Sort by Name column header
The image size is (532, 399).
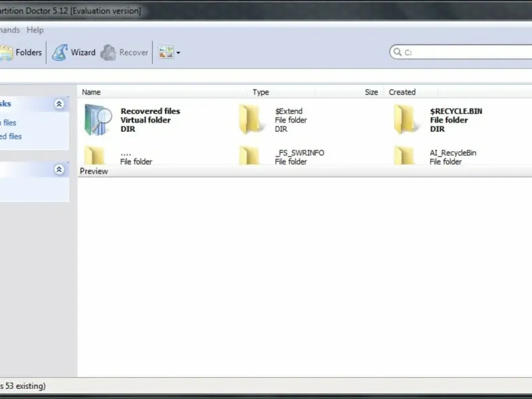[x=91, y=92]
